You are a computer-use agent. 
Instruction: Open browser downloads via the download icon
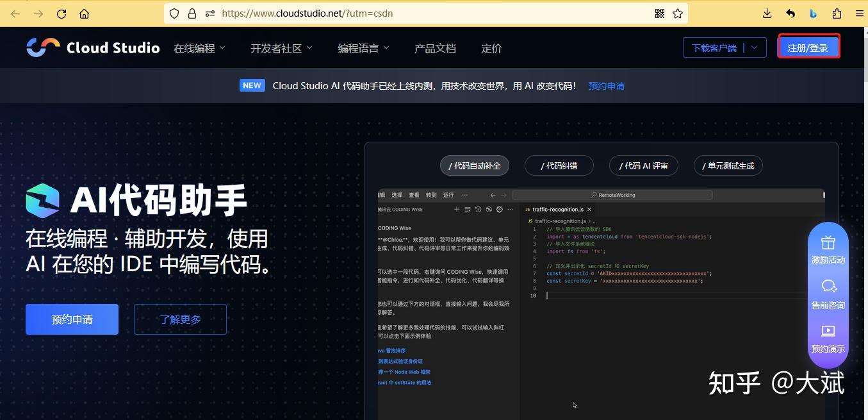tap(766, 13)
